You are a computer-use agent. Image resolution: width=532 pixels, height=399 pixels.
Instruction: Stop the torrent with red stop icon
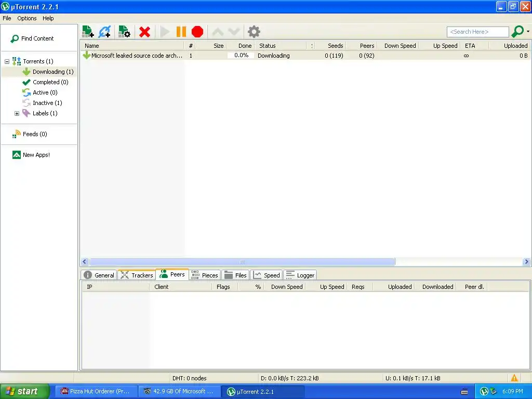pyautogui.click(x=197, y=32)
